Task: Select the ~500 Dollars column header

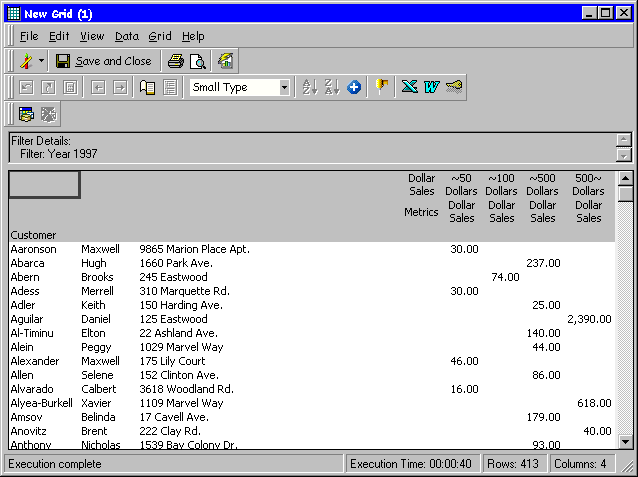Action: pos(542,185)
